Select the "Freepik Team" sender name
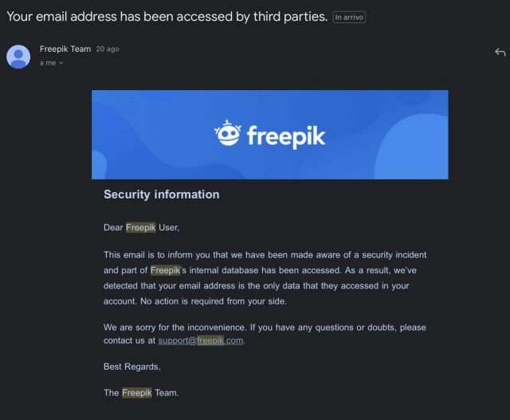 65,49
